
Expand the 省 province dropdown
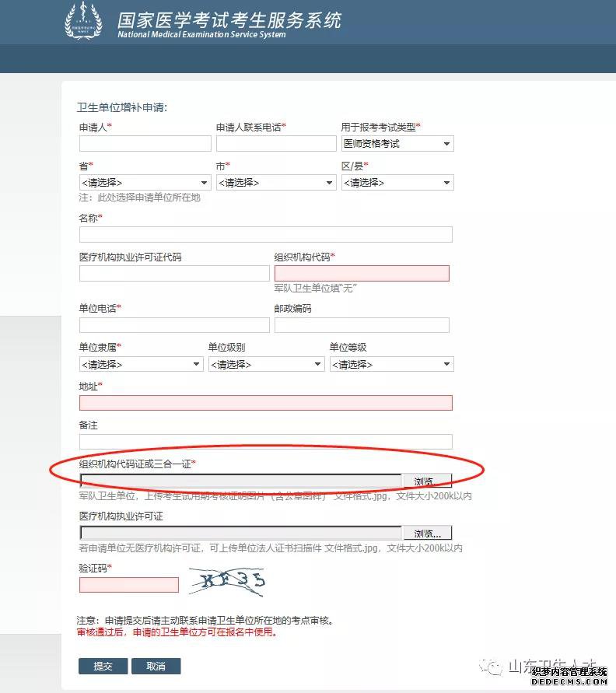[145, 183]
